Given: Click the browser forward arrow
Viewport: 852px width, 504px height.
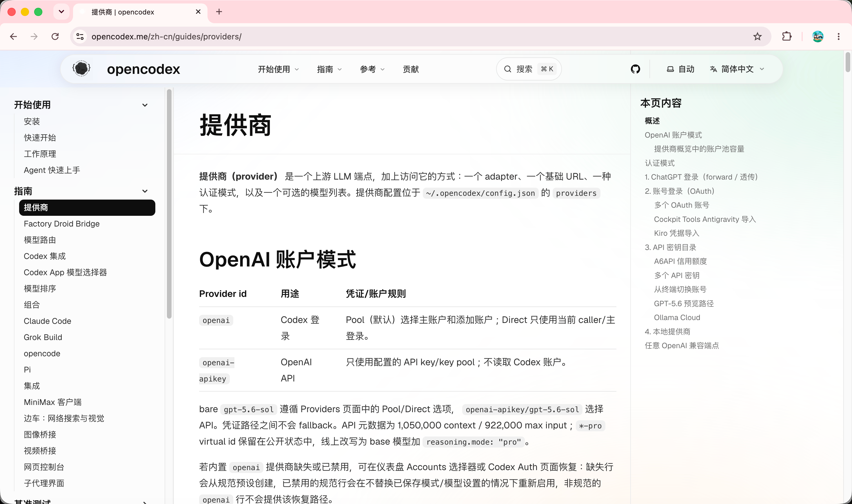Looking at the screenshot, I should coord(34,36).
